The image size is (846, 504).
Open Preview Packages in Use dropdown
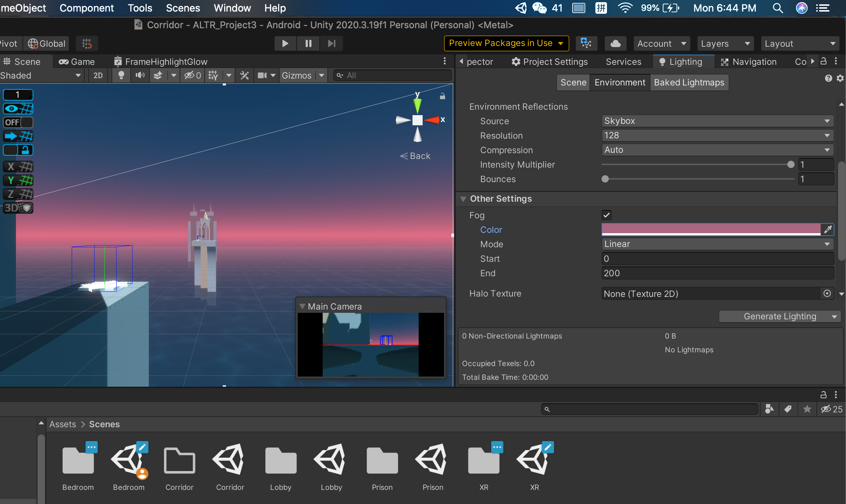506,43
